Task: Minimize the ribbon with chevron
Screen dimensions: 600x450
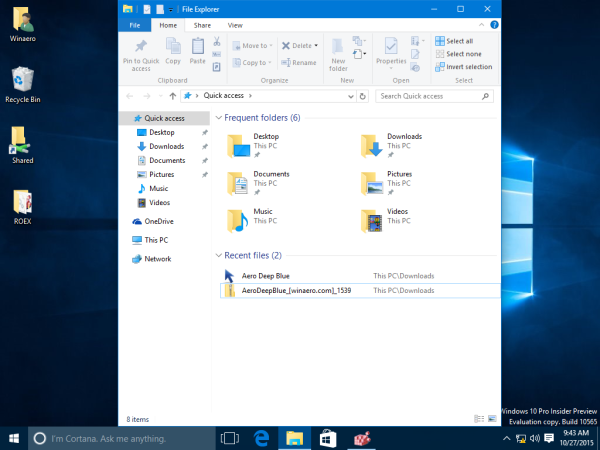Action: (481, 25)
